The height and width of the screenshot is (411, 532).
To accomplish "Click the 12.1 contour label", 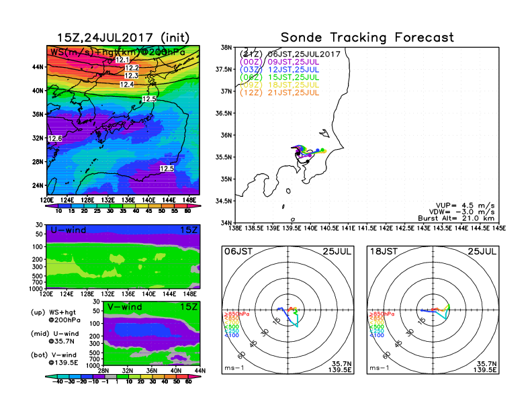I will click(122, 60).
